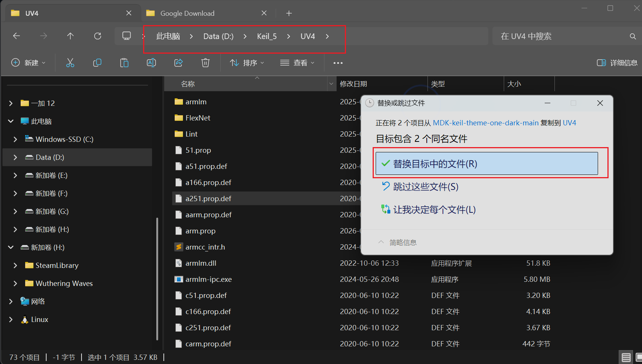Select Data (D:) in the address breadcrumb
The image size is (642, 364).
(218, 36)
